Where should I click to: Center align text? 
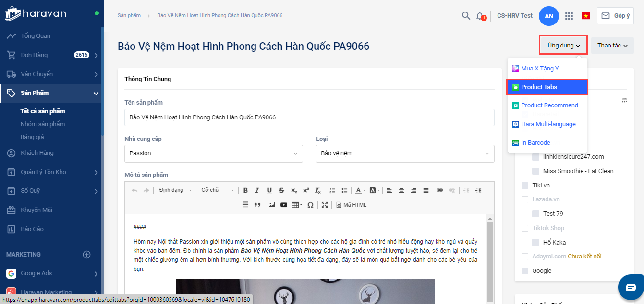[x=401, y=190]
